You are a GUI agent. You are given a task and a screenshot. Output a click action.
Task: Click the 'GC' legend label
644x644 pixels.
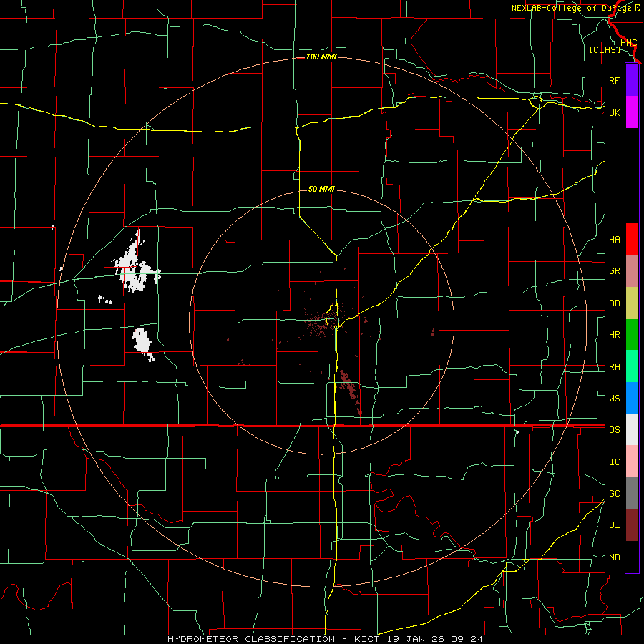(614, 494)
